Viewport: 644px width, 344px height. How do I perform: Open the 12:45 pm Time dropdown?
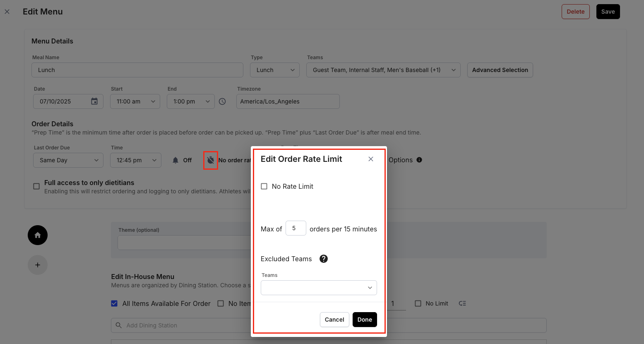click(x=136, y=160)
